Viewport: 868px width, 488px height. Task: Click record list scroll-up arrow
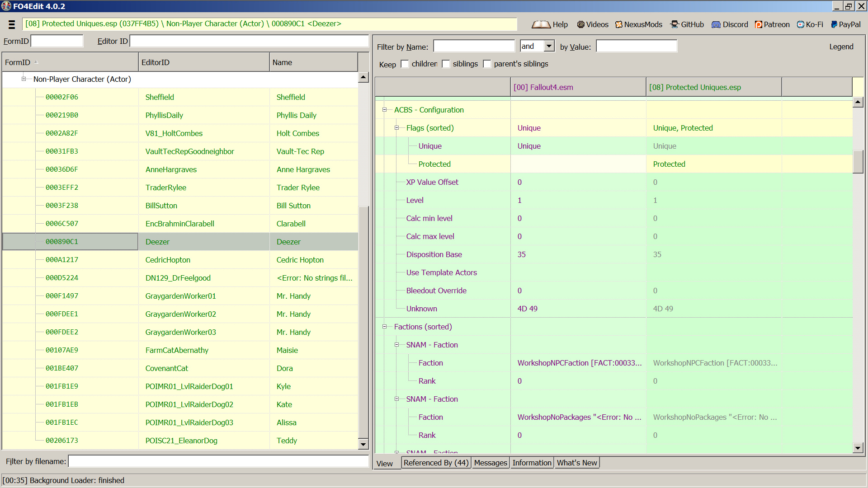[x=363, y=77]
